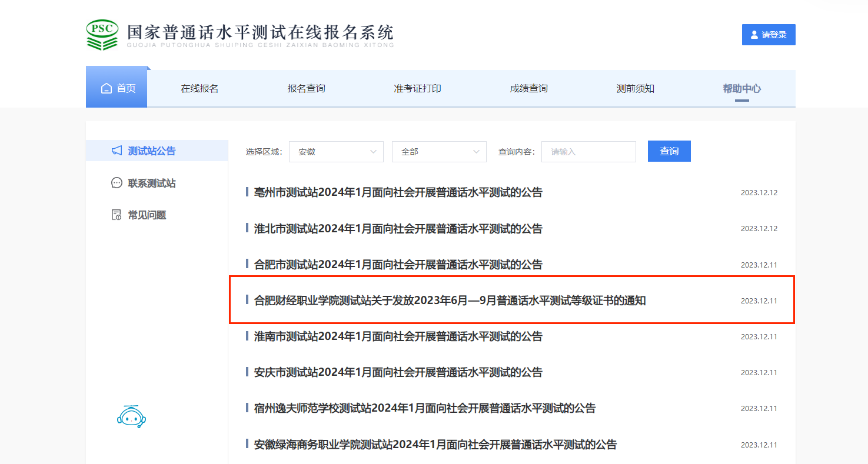The height and width of the screenshot is (464, 868).
Task: Click the home icon in 首页 tab
Action: click(x=106, y=89)
